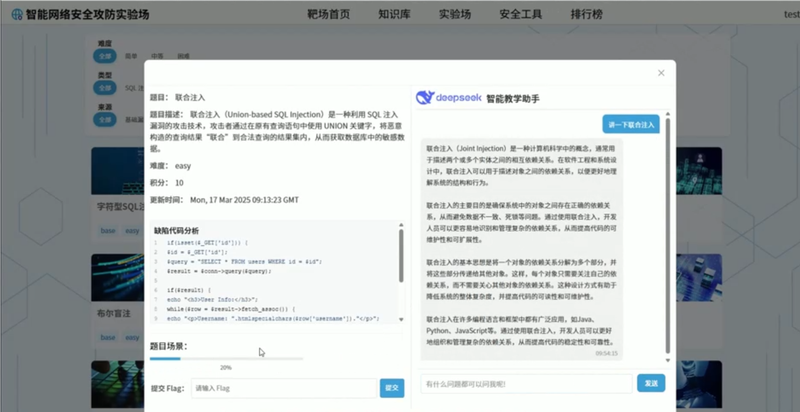The image size is (800, 412).
Task: Click the code line echo "<h3>User Info
Action: 212,300
